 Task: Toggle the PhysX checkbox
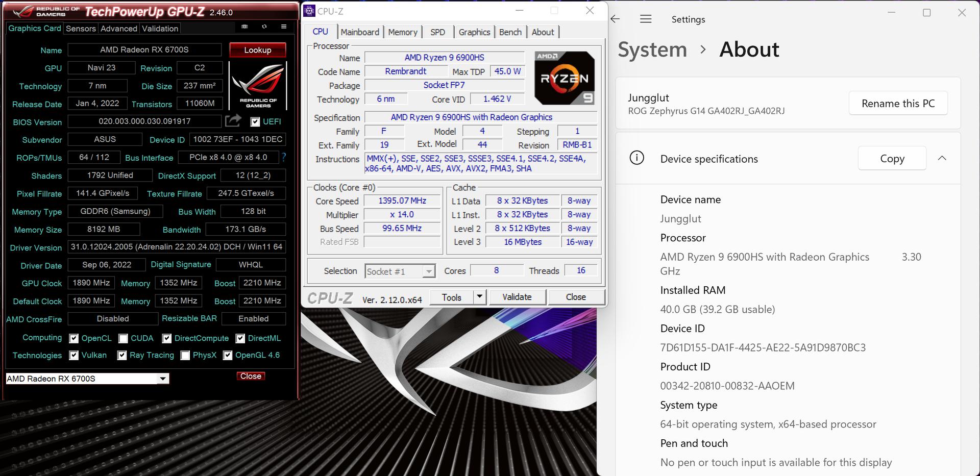185,355
